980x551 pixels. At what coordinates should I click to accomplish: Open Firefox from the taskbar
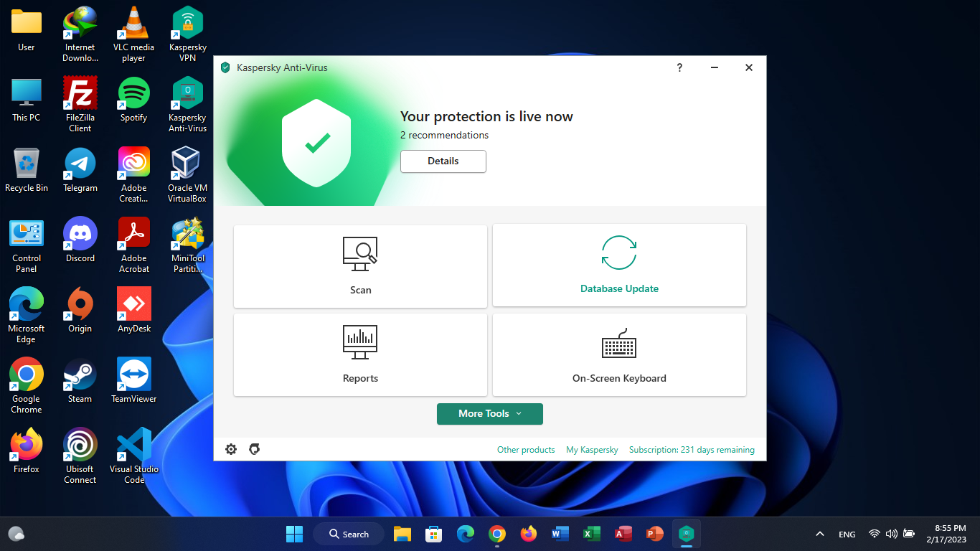(x=529, y=534)
